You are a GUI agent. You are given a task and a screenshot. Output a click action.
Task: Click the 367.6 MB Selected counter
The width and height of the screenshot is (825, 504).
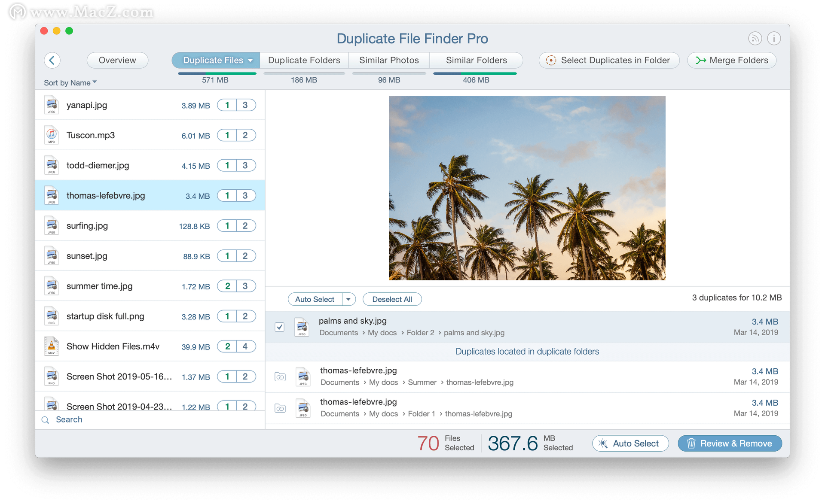point(530,443)
